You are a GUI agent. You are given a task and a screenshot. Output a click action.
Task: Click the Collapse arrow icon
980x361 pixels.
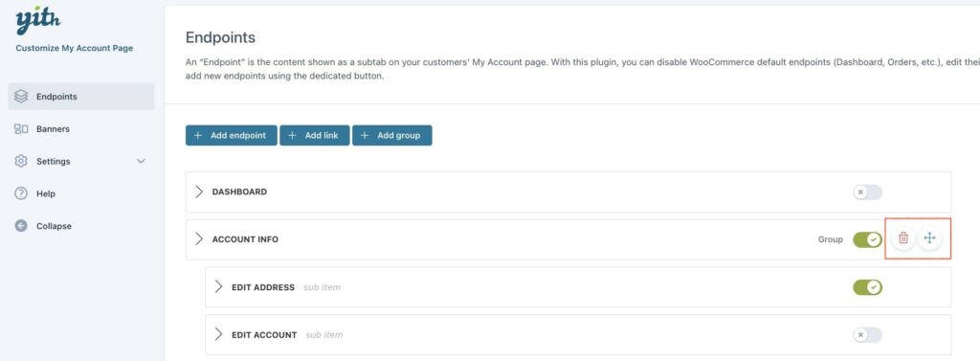[21, 226]
